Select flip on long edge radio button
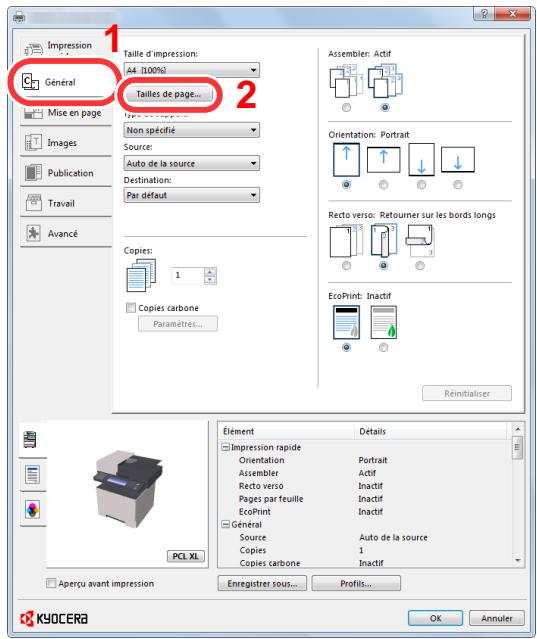Image resolution: width=537 pixels, height=639 pixels. click(x=383, y=266)
